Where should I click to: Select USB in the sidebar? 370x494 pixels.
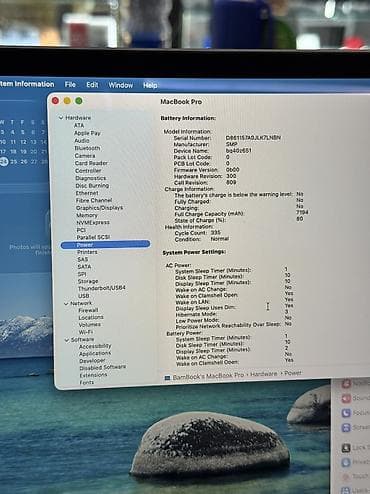pos(84,296)
